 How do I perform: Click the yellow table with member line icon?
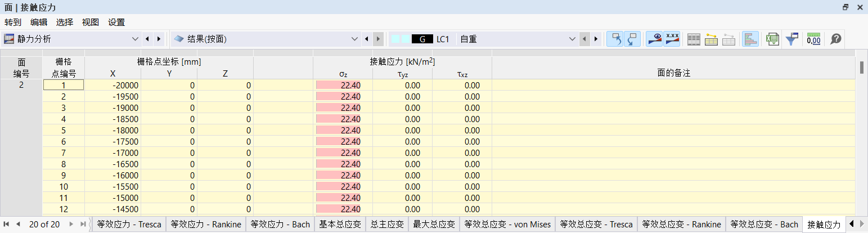coord(711,39)
